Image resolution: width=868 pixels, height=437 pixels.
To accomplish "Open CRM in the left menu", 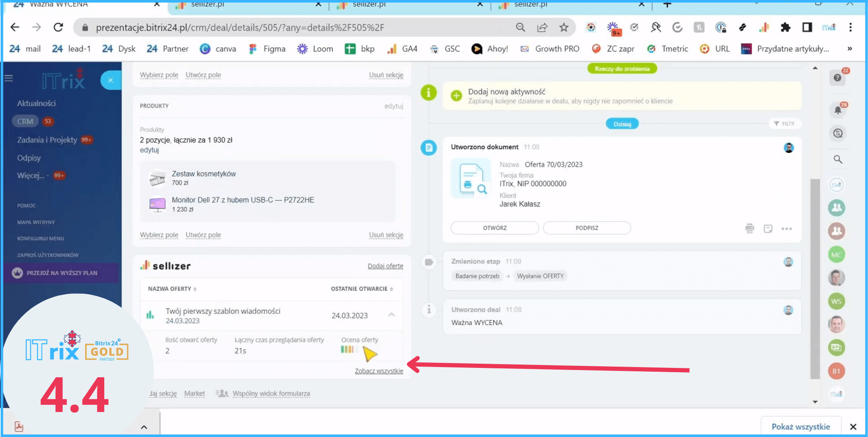I will pos(25,121).
